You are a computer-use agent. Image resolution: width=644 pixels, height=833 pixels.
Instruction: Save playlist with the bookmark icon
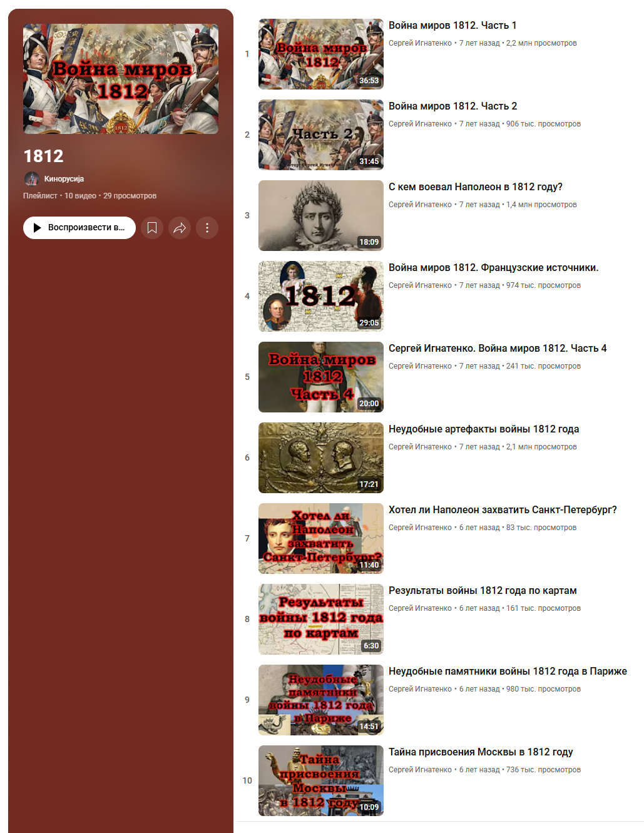coord(152,228)
